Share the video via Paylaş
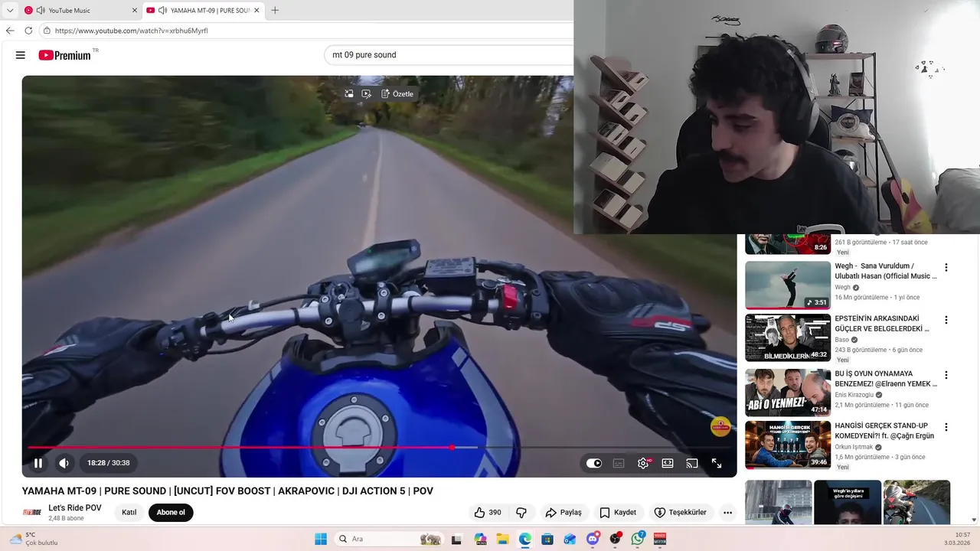This screenshot has height=551, width=980. point(563,513)
